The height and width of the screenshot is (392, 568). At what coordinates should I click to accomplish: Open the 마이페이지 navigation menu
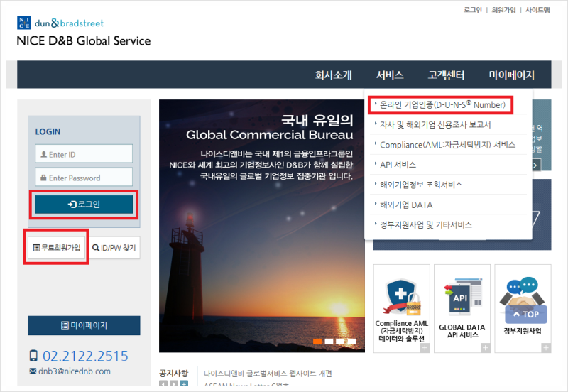point(511,75)
